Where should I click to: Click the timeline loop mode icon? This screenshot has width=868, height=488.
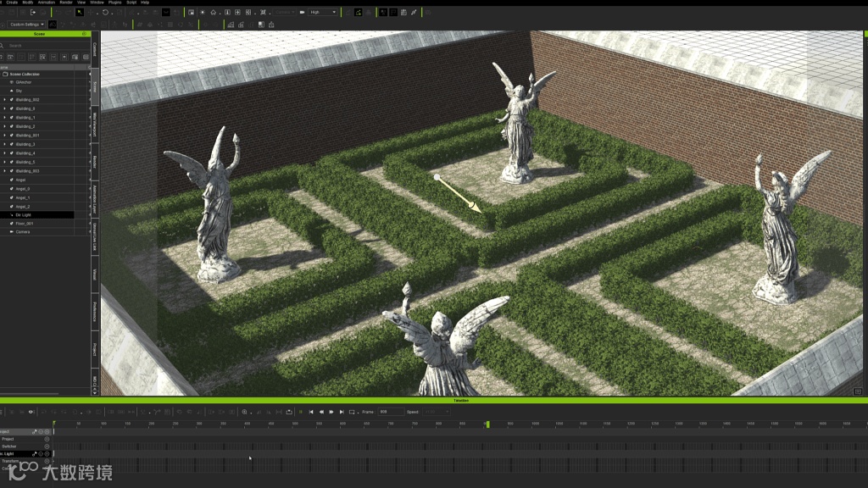[x=352, y=412]
